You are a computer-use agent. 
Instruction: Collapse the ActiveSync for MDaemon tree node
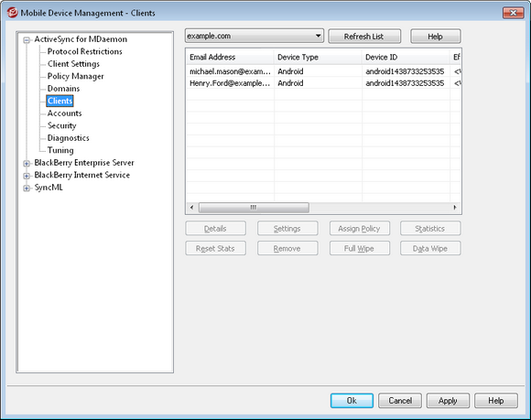pos(27,40)
